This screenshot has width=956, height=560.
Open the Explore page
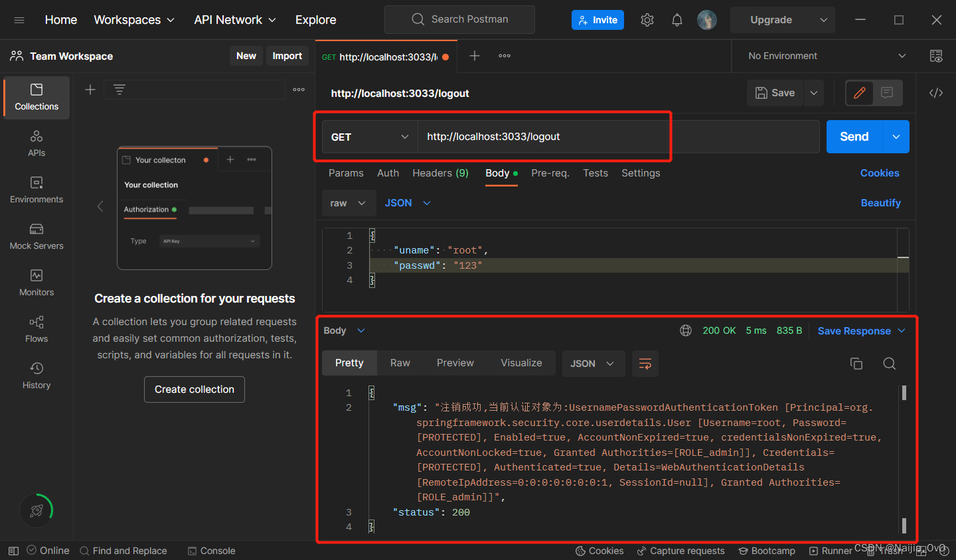(316, 20)
